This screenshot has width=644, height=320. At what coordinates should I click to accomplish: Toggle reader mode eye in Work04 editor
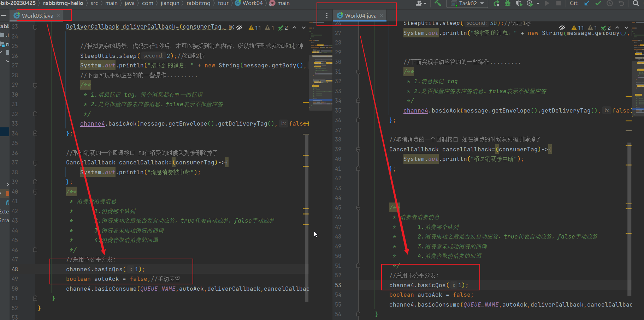click(562, 28)
